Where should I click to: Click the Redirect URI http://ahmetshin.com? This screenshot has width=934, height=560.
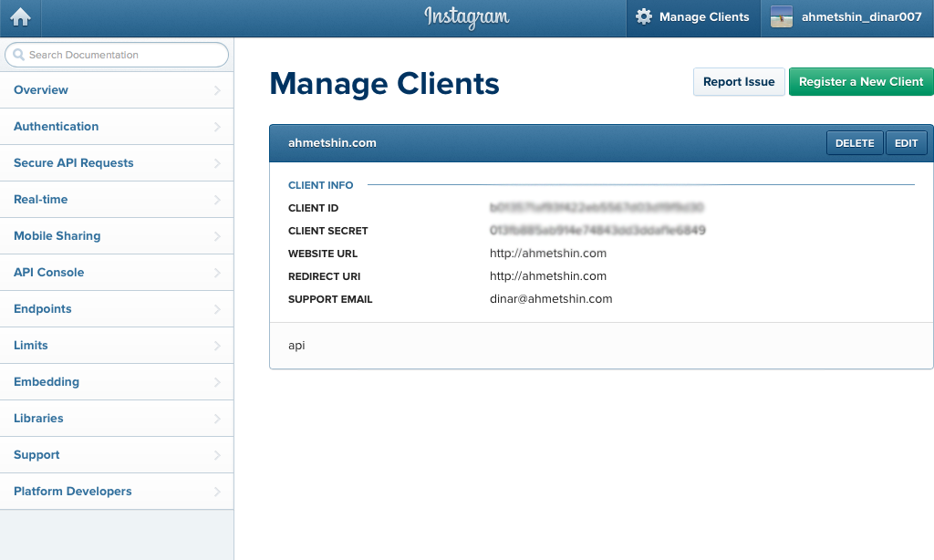coord(548,275)
